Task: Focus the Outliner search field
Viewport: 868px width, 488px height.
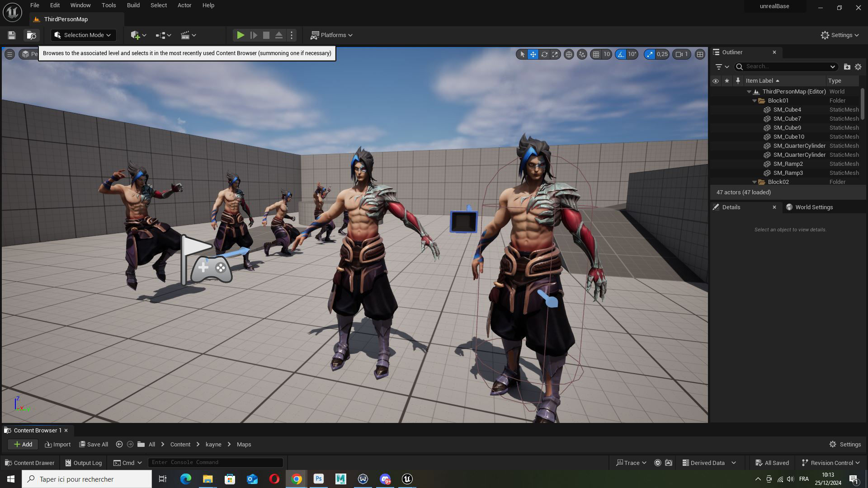Action: click(786, 67)
